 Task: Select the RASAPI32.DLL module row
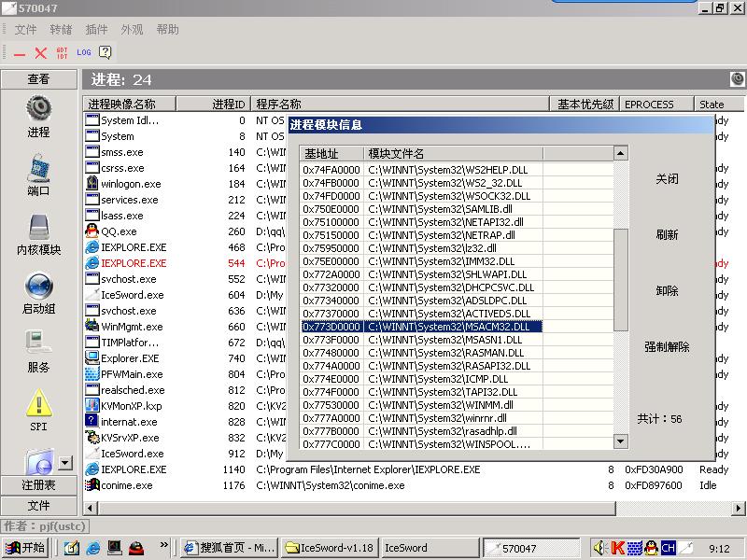422,366
